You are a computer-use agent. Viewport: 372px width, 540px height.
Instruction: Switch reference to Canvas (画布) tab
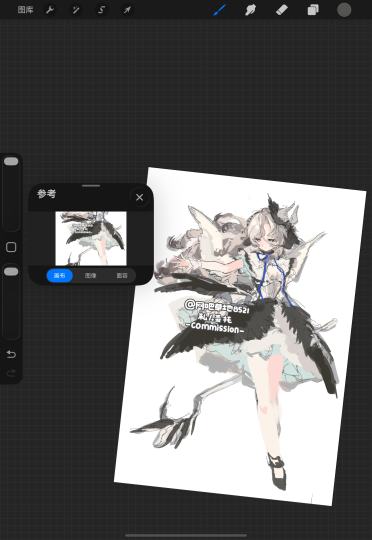(x=60, y=276)
